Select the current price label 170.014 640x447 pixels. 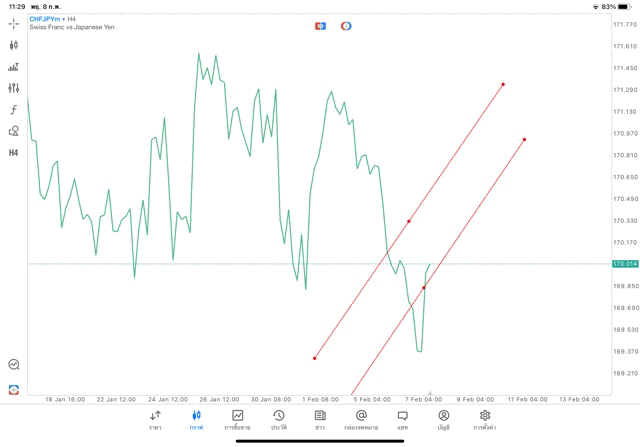[625, 264]
